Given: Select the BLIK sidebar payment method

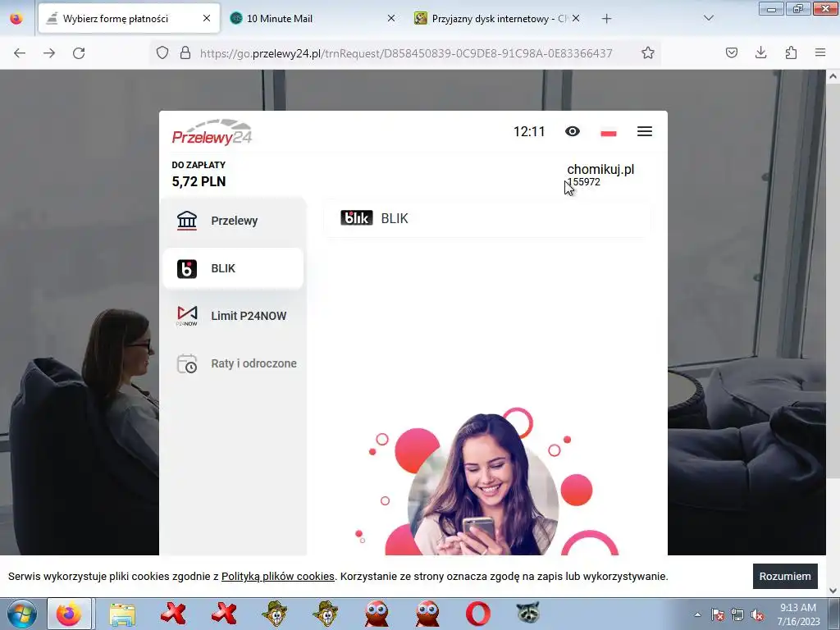Looking at the screenshot, I should click(233, 268).
